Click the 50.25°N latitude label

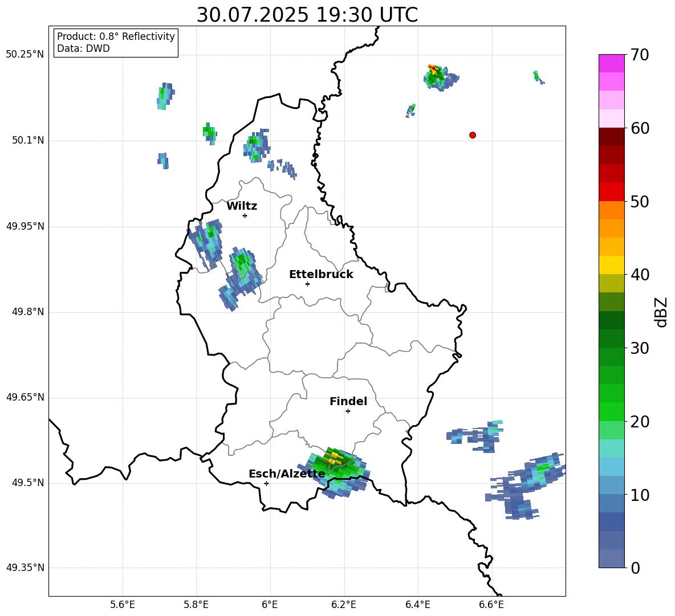25,55
